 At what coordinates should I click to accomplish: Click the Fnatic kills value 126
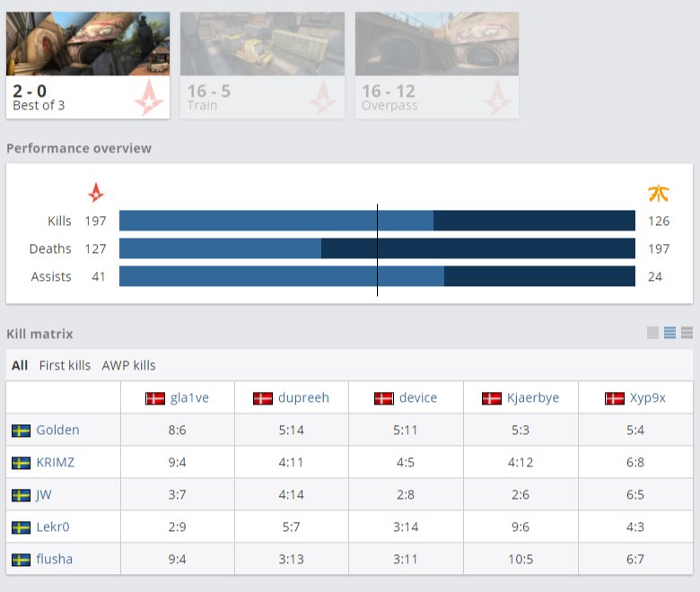(x=659, y=221)
